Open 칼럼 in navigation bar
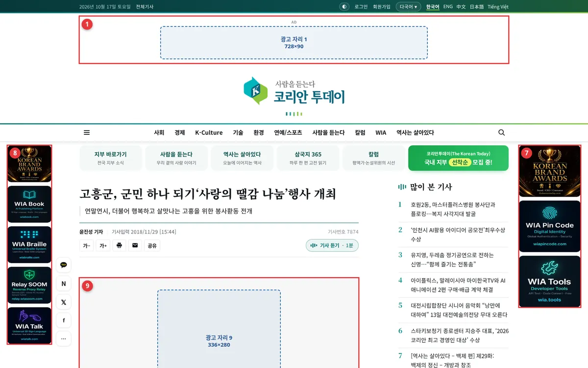This screenshot has height=368, width=588. point(360,132)
